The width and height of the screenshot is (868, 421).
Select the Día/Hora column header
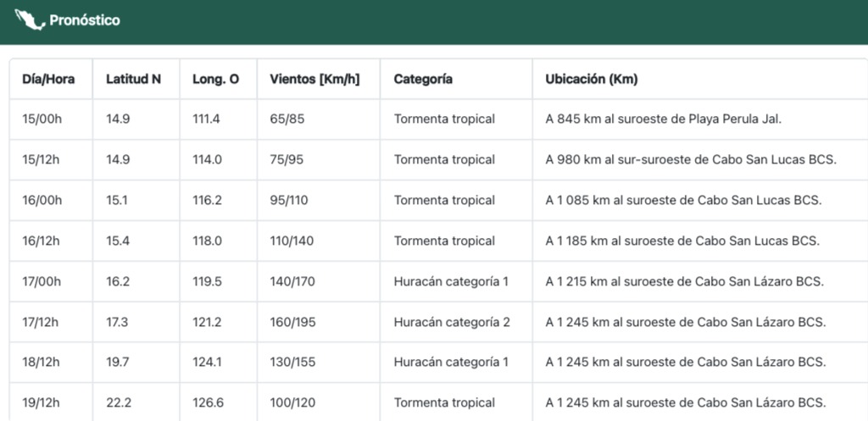pos(48,79)
